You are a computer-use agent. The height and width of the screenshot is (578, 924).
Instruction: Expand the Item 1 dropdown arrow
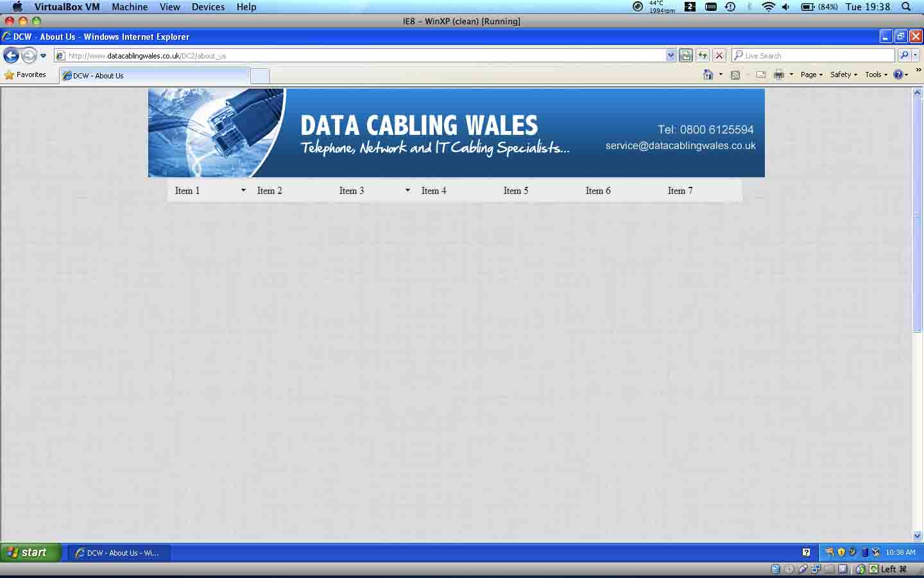(243, 191)
